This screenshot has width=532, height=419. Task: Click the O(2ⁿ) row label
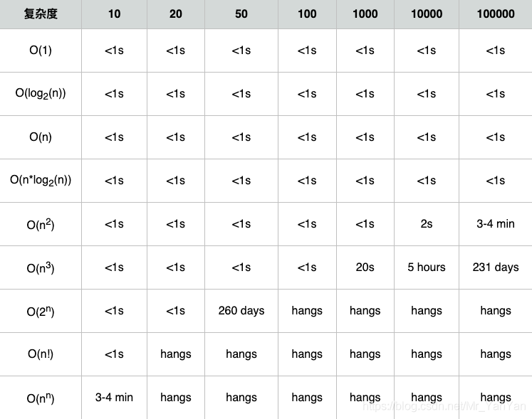(x=41, y=312)
